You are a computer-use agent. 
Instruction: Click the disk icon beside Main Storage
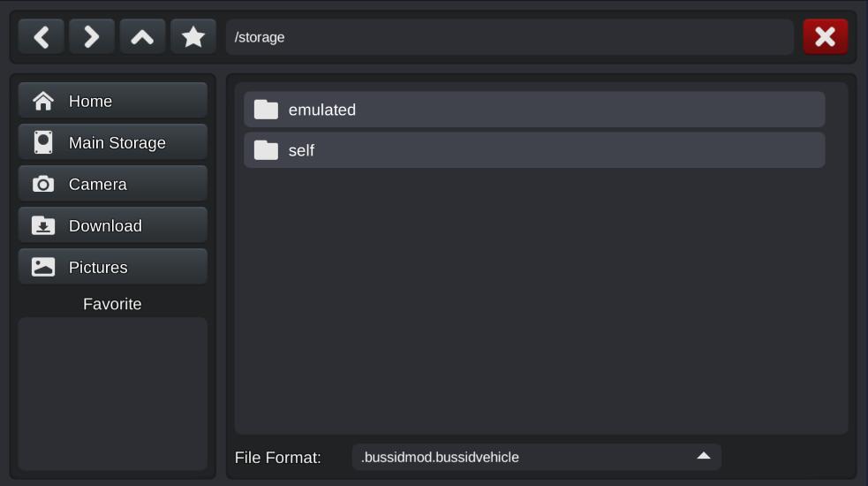pos(43,142)
